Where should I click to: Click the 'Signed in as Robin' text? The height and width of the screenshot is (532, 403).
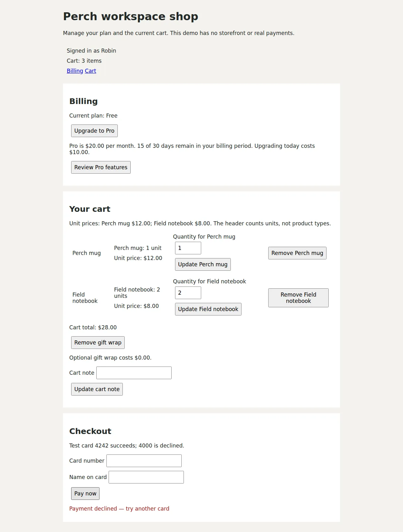coord(91,51)
